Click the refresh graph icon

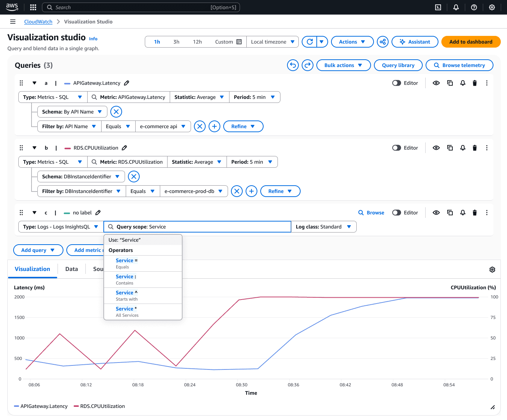pos(310,42)
